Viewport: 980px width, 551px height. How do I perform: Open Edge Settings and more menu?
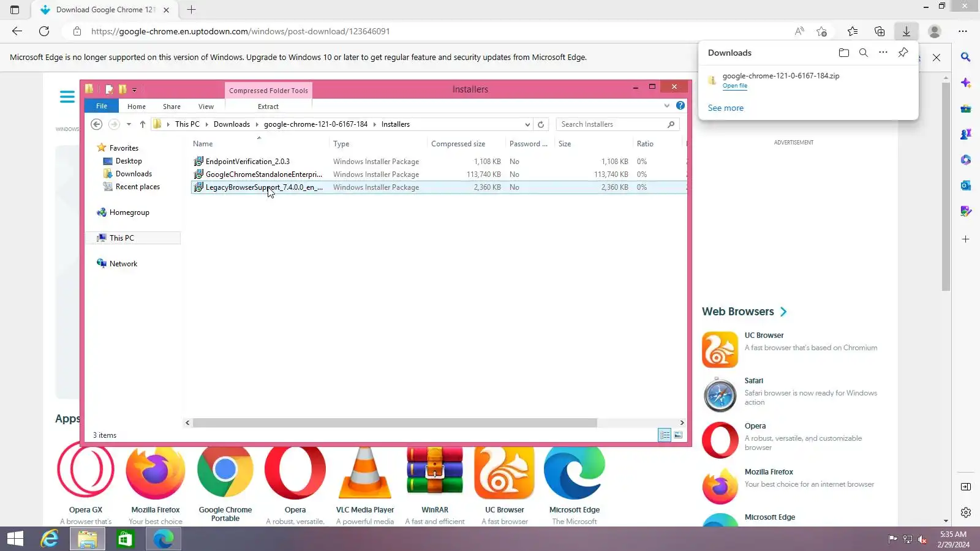pyautogui.click(x=963, y=31)
